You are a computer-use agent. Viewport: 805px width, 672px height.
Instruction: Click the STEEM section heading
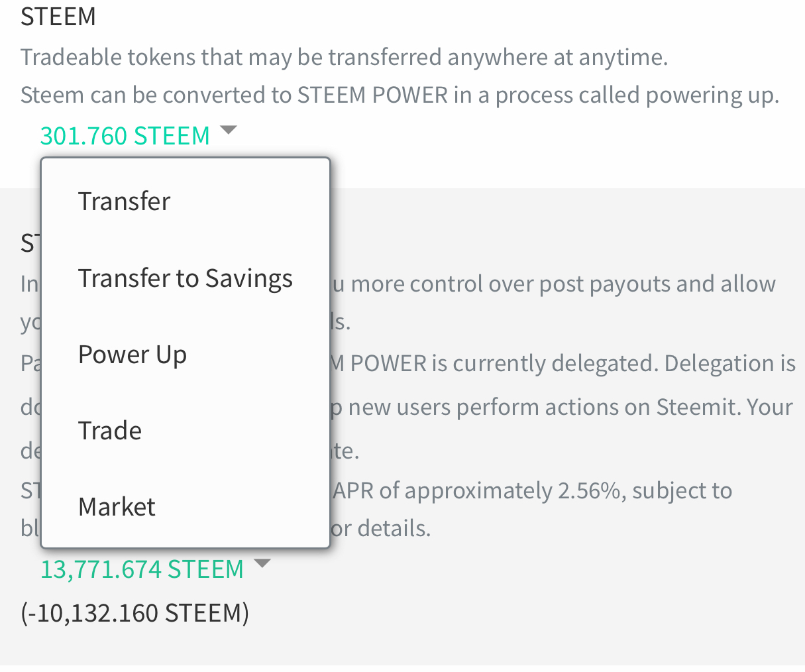58,17
